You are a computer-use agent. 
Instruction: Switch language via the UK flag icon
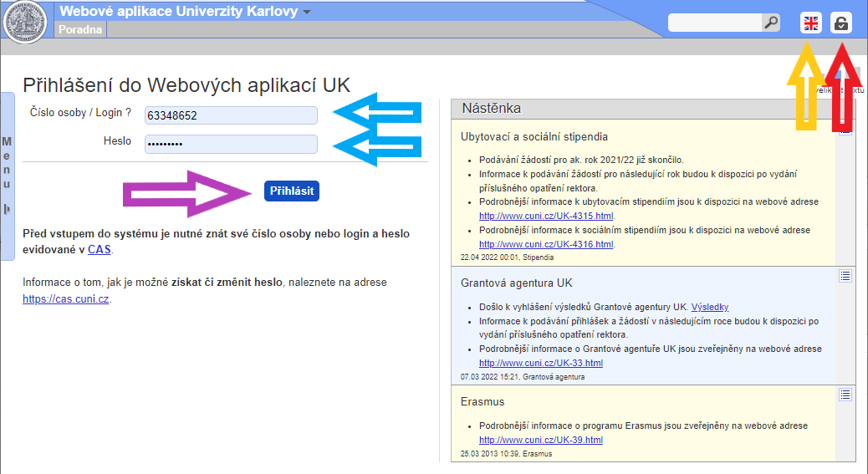tap(810, 23)
